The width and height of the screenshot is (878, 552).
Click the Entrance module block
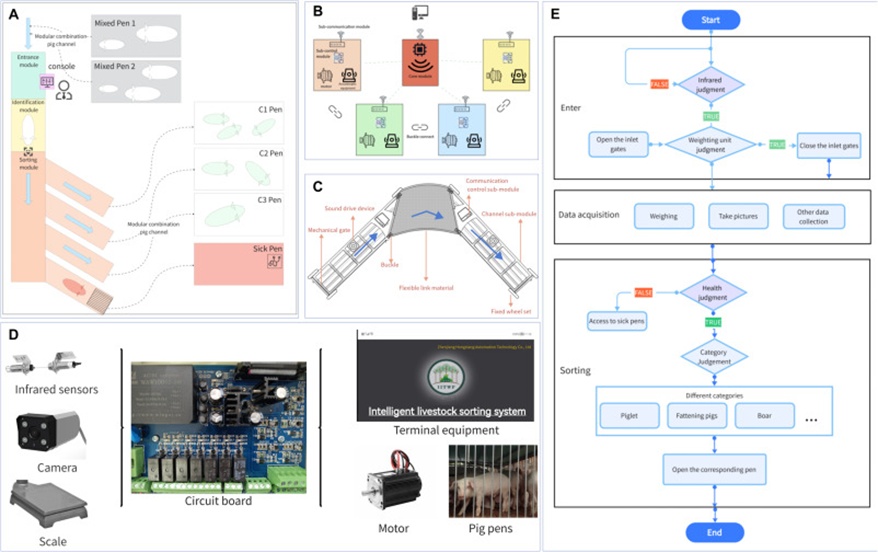28,76
